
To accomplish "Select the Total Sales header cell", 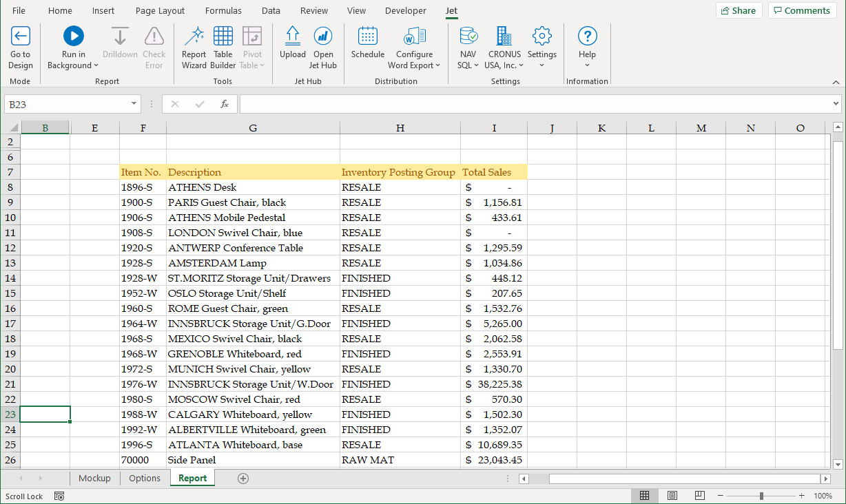I will (x=494, y=172).
